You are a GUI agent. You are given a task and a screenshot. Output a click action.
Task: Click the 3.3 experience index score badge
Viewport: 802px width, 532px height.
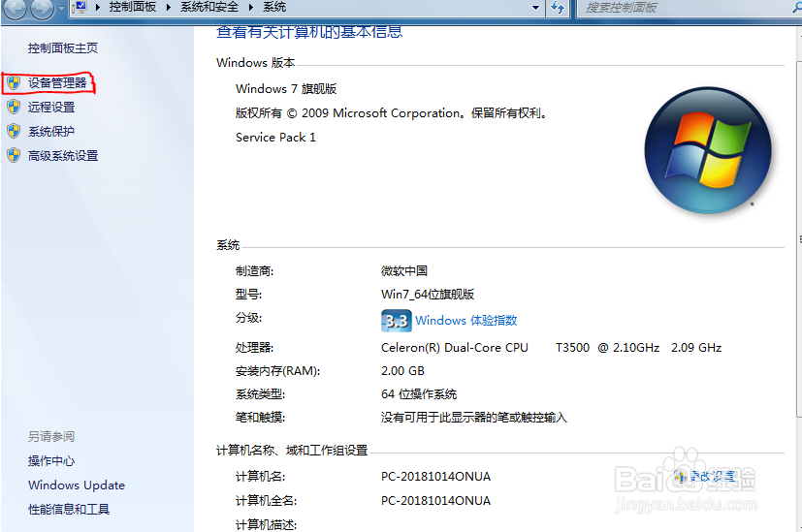coord(397,321)
